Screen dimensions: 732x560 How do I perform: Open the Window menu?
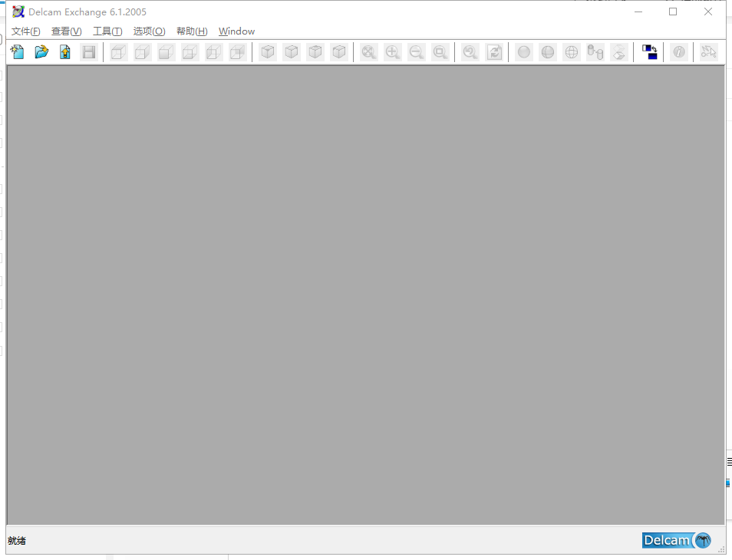pos(236,31)
